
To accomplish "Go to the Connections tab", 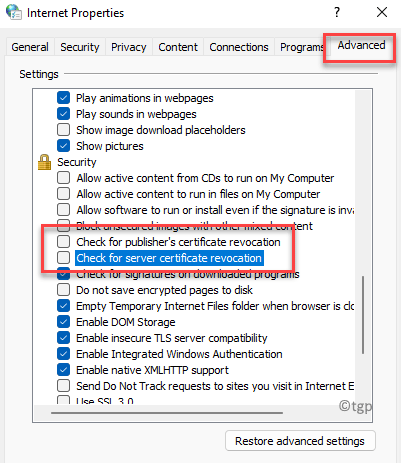I will 239,47.
